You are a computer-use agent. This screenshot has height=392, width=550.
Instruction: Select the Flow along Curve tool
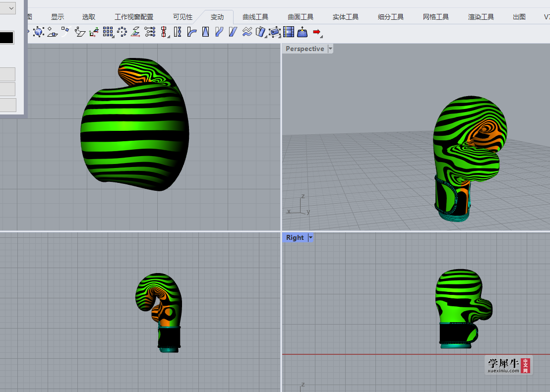[219, 32]
